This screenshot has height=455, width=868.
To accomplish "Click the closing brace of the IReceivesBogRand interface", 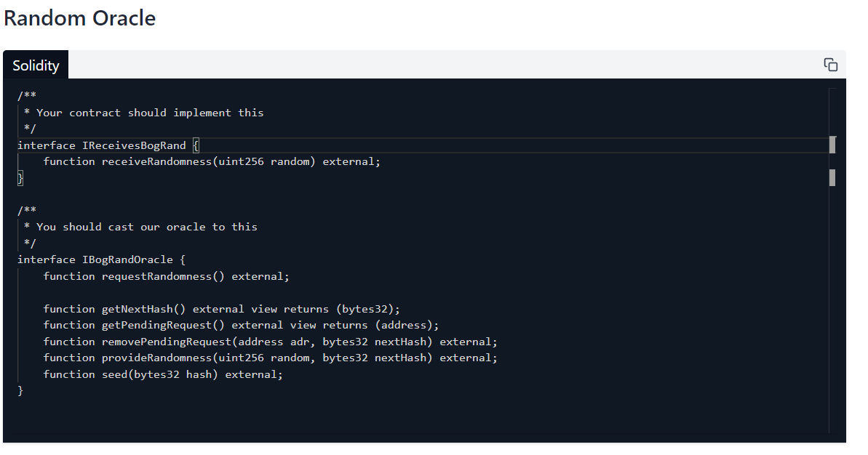I will pos(20,177).
